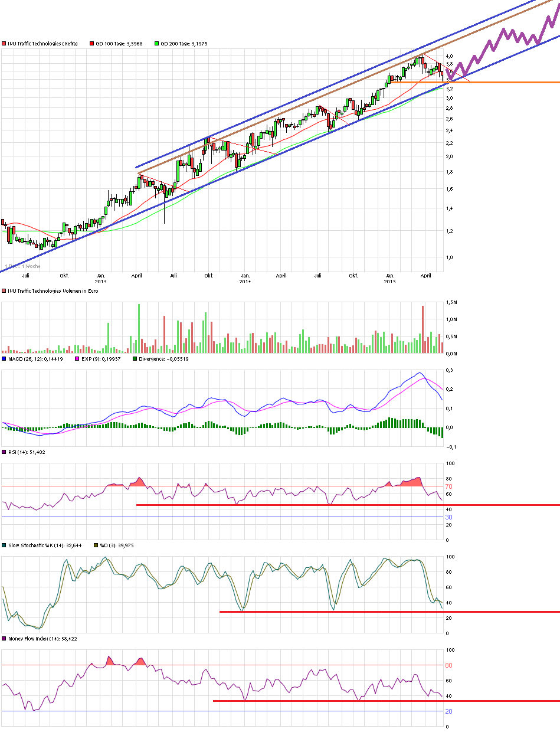560x732 pixels.
Task: Click the 2,0 value on the price axis
Action: point(449,157)
